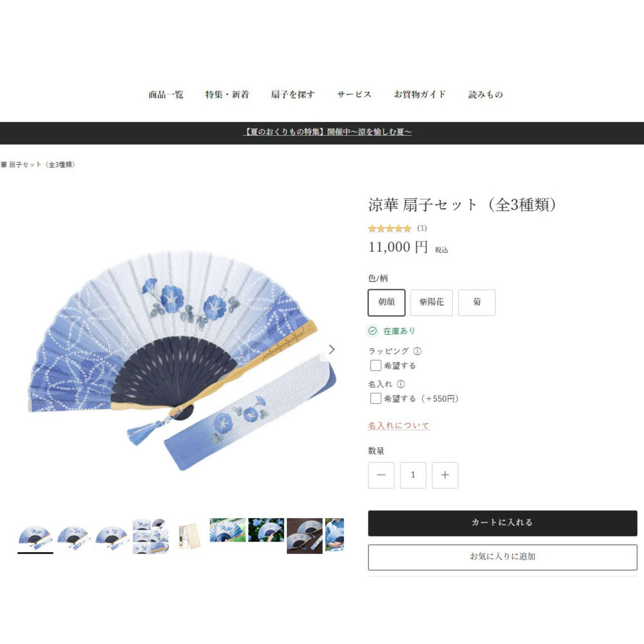Viewport: 644px width, 644px height.
Task: Click the お気に入りに追加 button
Action: point(502,557)
